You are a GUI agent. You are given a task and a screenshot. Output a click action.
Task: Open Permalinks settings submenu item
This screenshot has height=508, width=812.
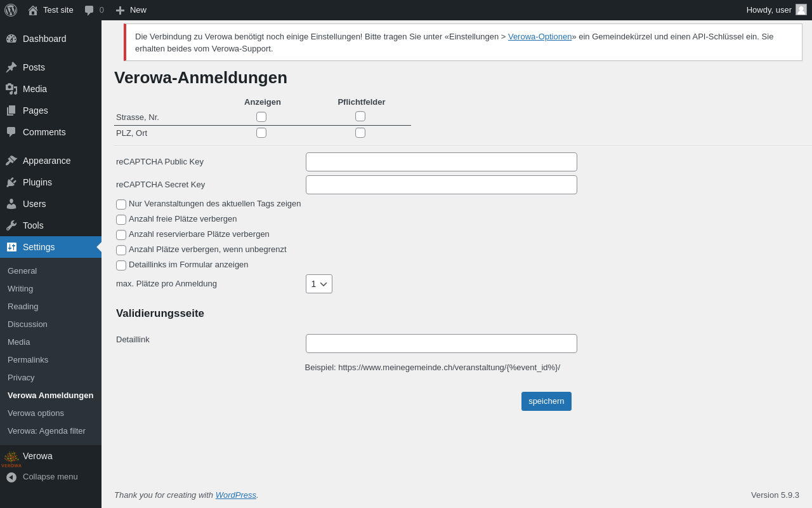click(28, 360)
